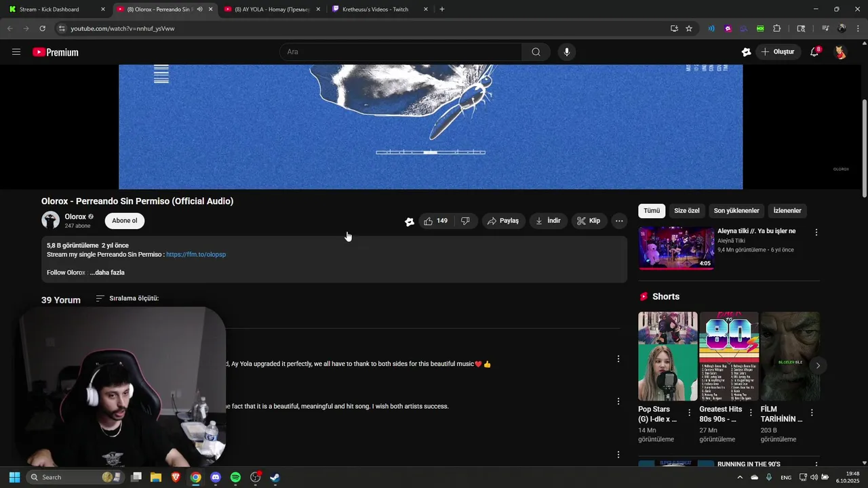This screenshot has width=868, height=488.
Task: Open a new Chrome tab
Action: pyautogui.click(x=442, y=9)
